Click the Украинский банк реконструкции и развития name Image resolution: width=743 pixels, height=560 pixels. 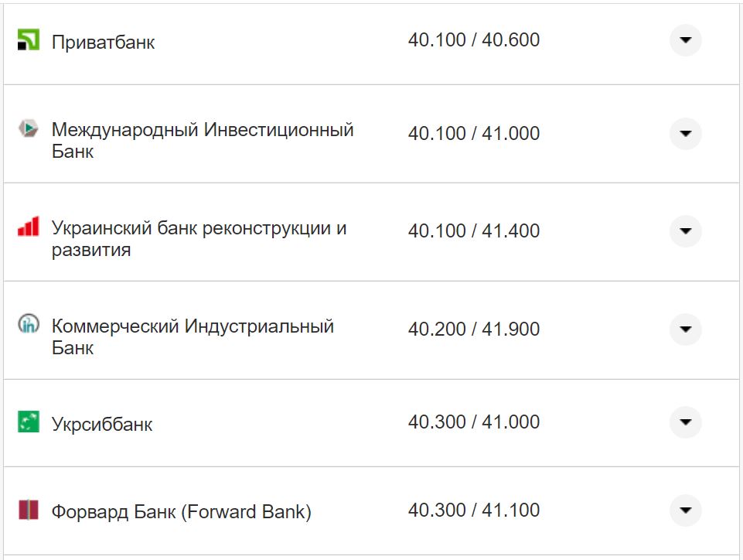click(199, 230)
